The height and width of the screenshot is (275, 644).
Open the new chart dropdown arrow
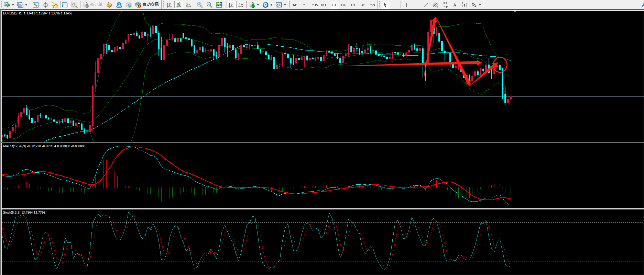13,5
